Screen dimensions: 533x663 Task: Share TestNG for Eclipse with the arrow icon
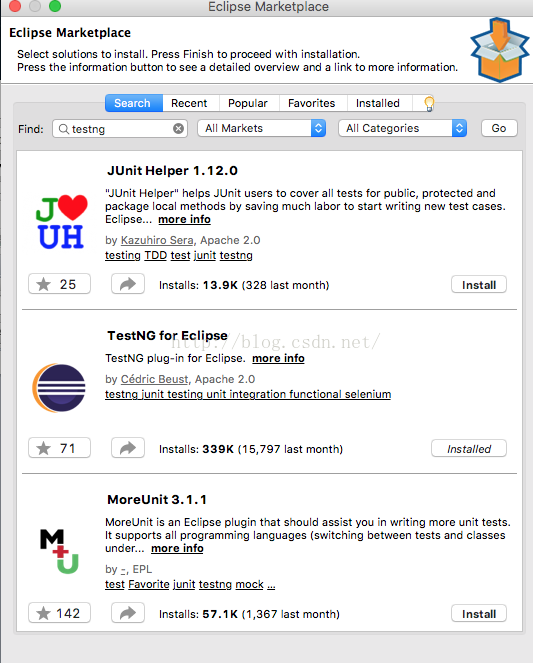point(128,448)
